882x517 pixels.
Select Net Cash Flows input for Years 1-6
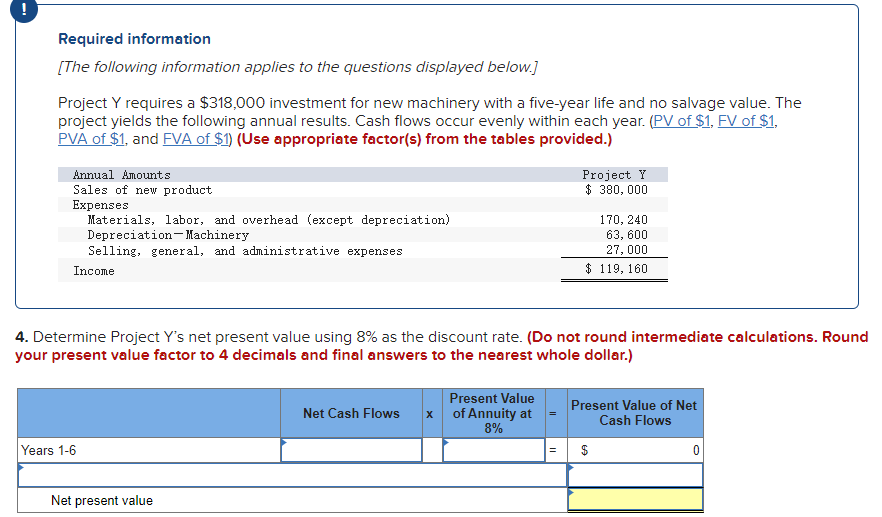coord(352,450)
